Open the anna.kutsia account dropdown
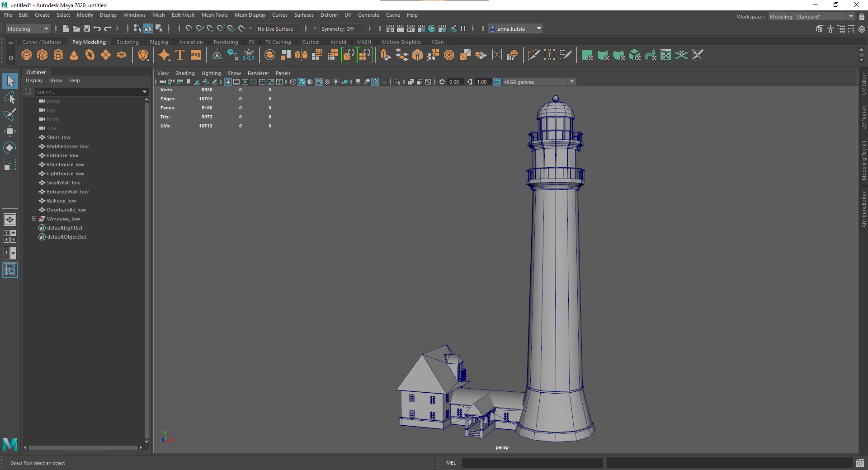 pos(515,28)
